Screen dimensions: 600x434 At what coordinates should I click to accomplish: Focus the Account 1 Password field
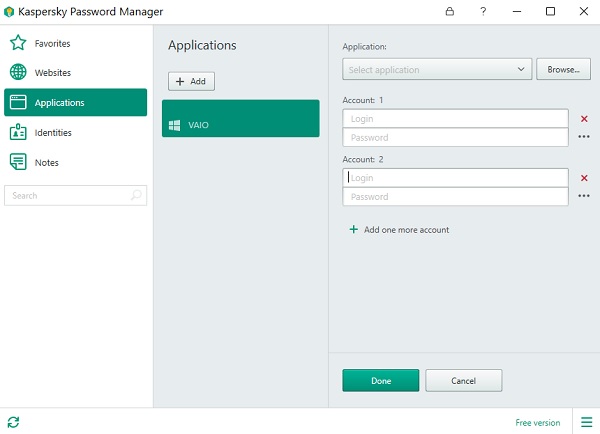(x=455, y=137)
